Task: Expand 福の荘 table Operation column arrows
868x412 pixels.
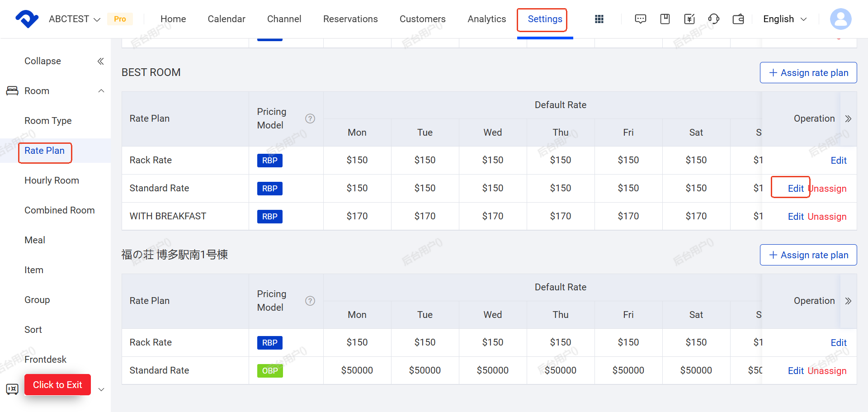Action: 849,301
